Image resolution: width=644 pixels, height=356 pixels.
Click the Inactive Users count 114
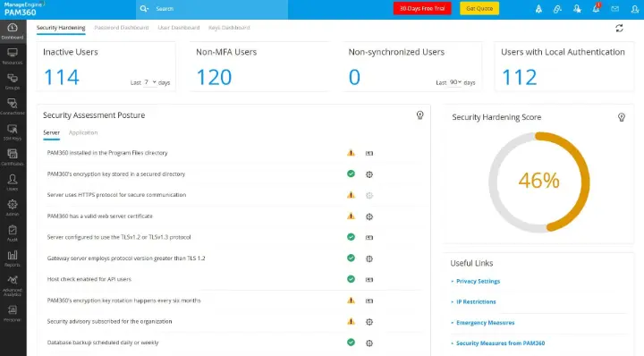pos(61,77)
